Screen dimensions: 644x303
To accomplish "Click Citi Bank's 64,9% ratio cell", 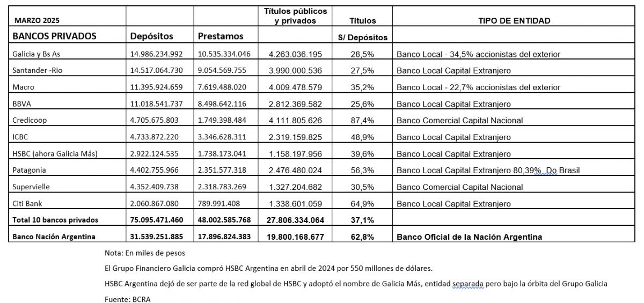I will coord(361,204).
